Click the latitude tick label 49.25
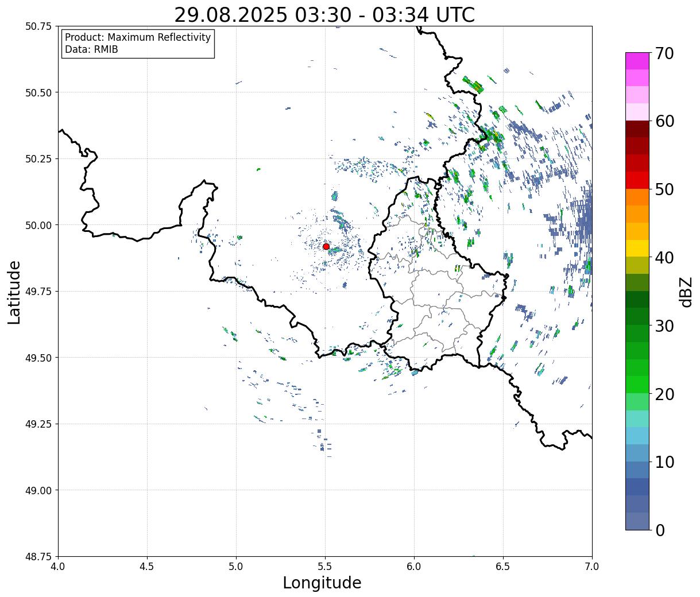700x597 pixels. pyautogui.click(x=38, y=424)
